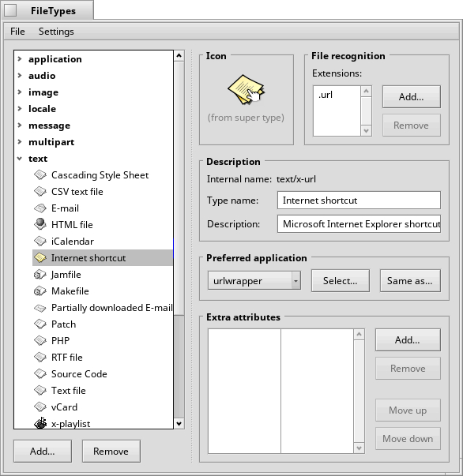This screenshot has height=476, width=463.
Task: Open the urlwrapper preferred application dropdown
Action: [x=254, y=280]
